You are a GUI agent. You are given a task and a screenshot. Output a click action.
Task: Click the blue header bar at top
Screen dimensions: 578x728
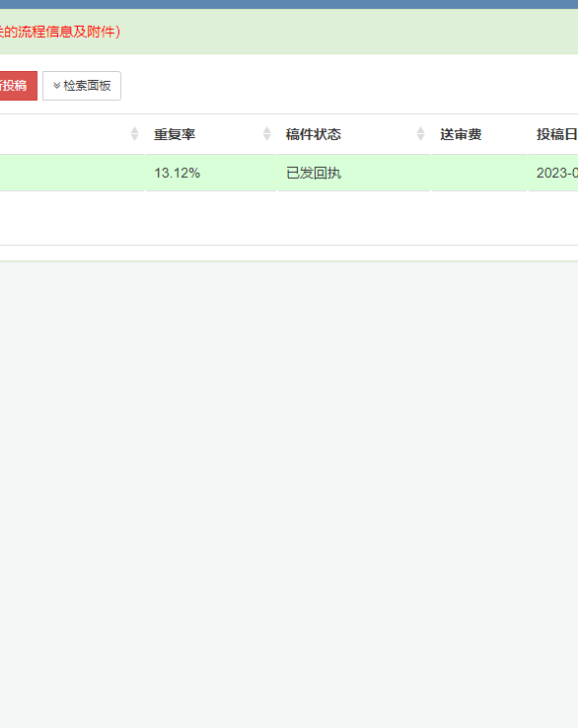pos(289,4)
